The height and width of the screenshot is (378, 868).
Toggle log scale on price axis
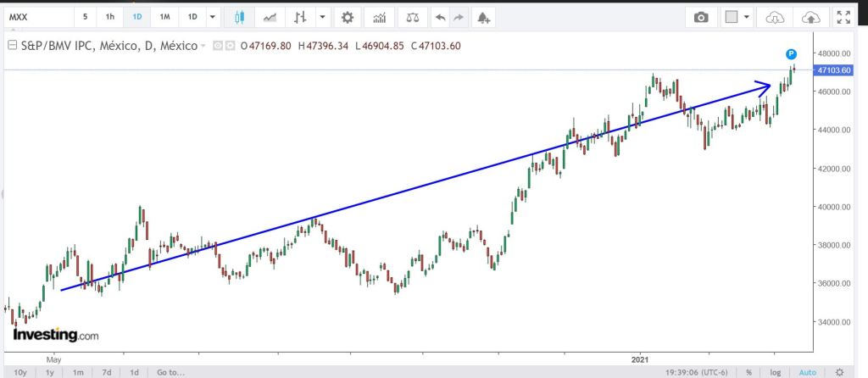(x=774, y=372)
